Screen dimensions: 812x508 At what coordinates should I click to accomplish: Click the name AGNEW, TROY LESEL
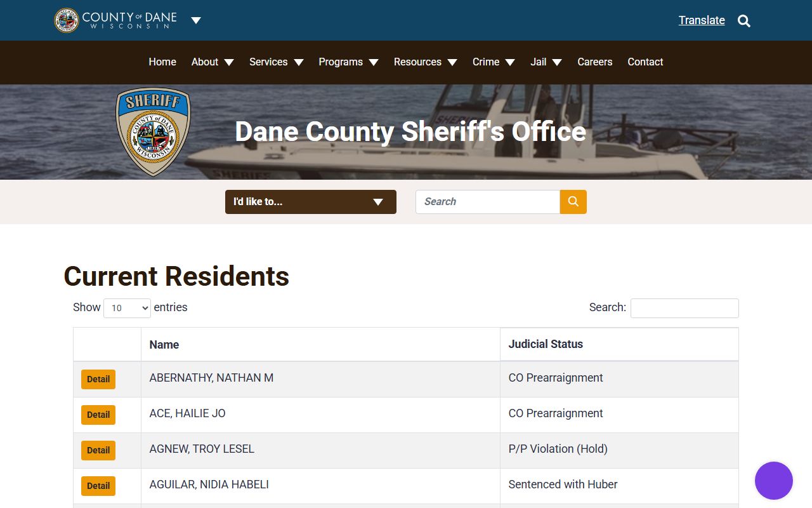[x=202, y=449]
